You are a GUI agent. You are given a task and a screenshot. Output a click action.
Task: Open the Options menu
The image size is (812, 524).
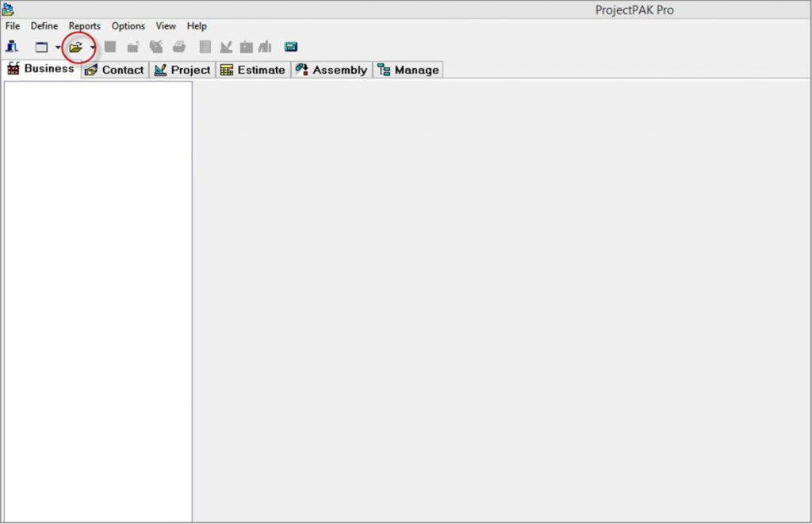128,26
